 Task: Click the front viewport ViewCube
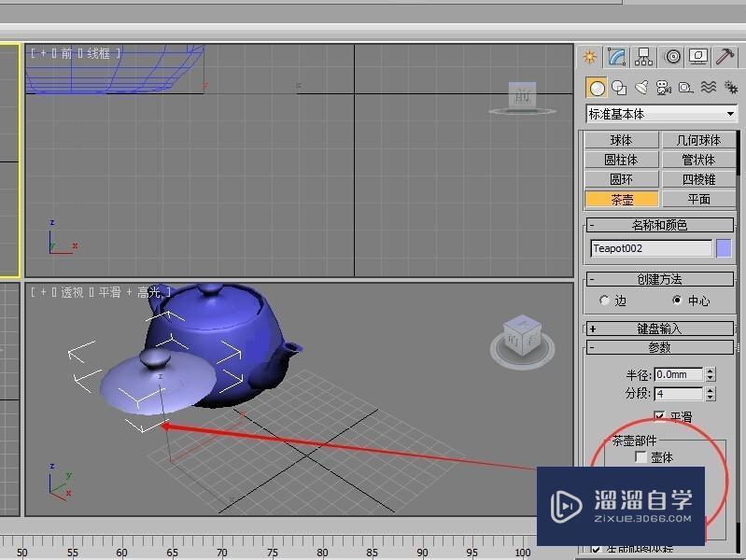[523, 98]
